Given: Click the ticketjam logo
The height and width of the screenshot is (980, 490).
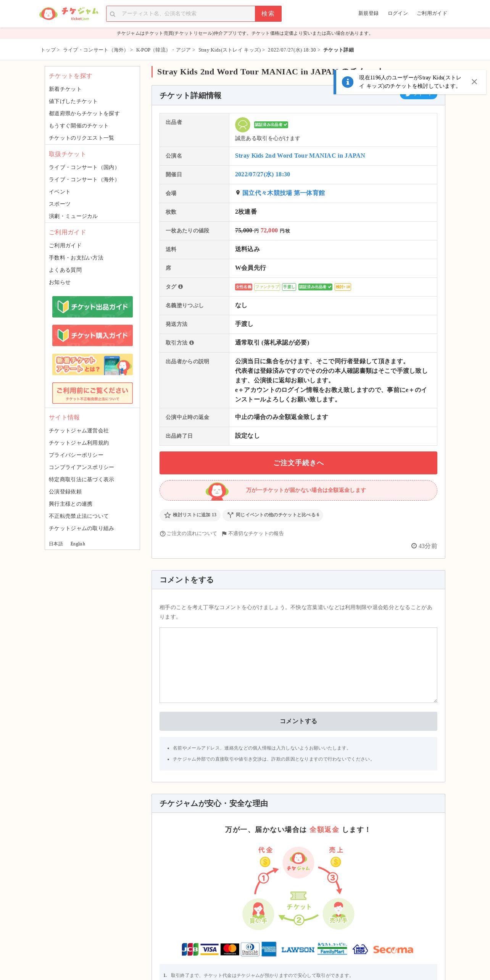Looking at the screenshot, I should click(x=69, y=14).
